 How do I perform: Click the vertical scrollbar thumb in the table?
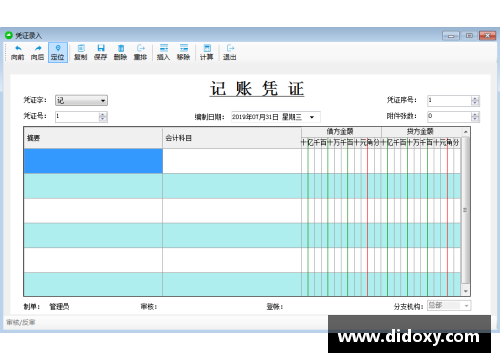click(x=466, y=210)
